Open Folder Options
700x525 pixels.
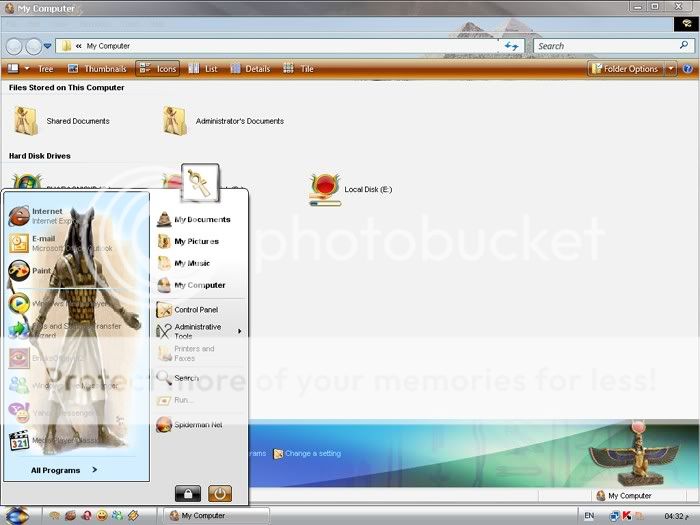625,69
